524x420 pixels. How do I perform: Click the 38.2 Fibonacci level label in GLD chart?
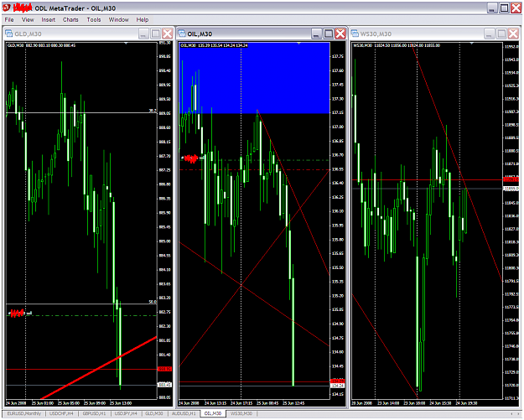click(x=153, y=111)
